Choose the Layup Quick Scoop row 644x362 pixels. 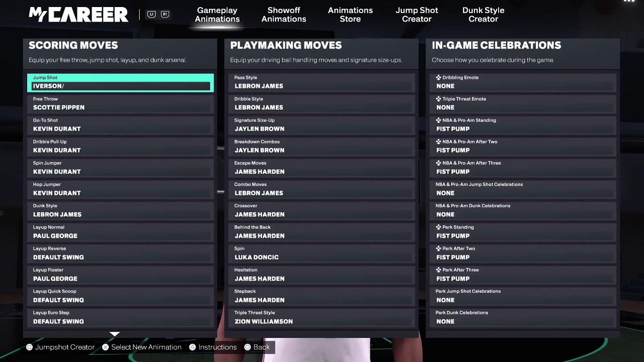(x=120, y=296)
